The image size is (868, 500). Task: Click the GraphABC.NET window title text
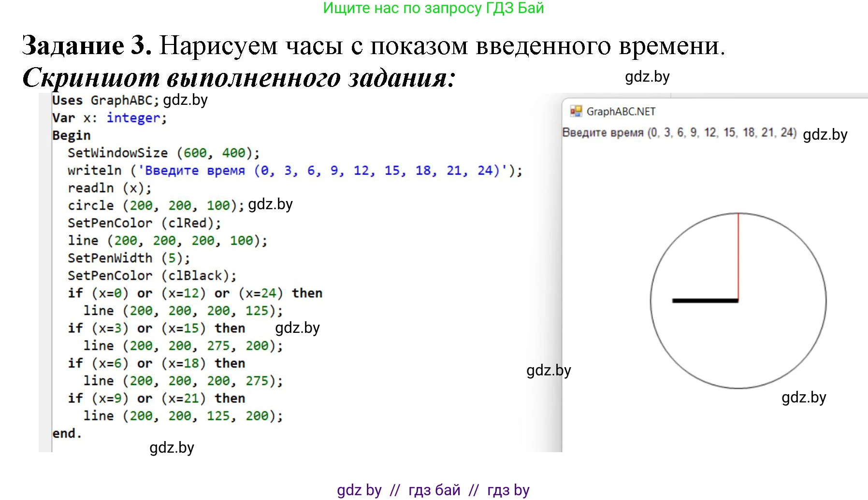[x=621, y=112]
